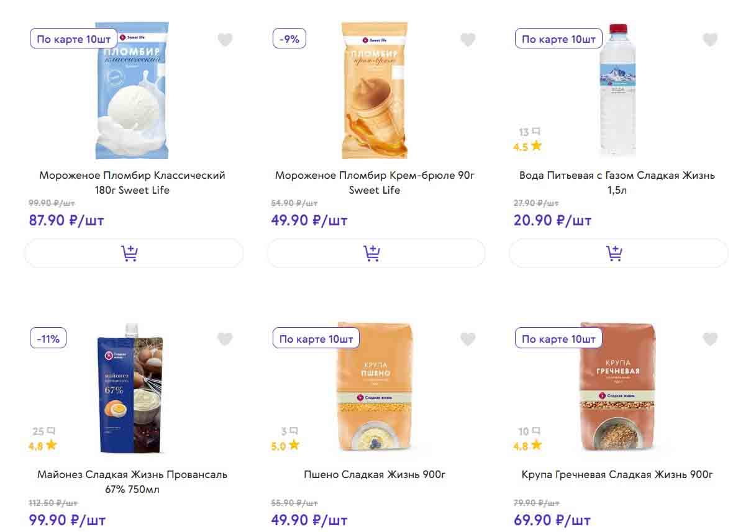
Task: View reviews count on mayonnaise
Action: coord(43,431)
